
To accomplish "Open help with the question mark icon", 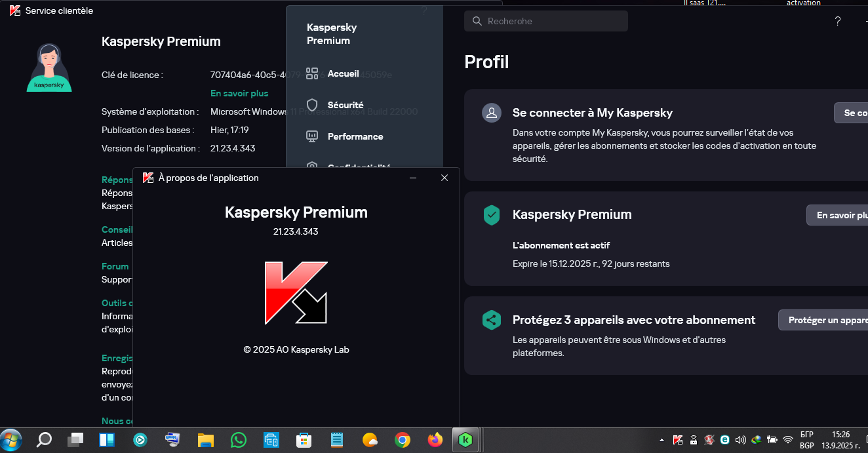I will click(837, 21).
